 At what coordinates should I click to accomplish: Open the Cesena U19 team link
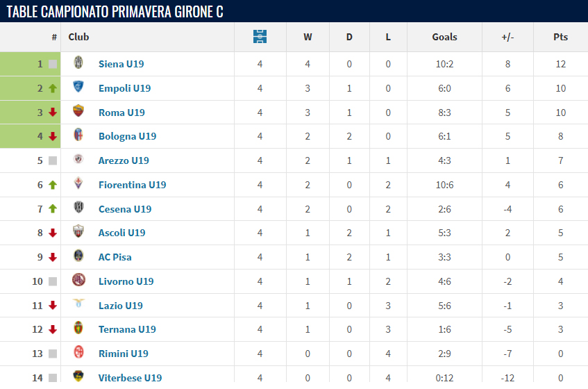point(125,209)
